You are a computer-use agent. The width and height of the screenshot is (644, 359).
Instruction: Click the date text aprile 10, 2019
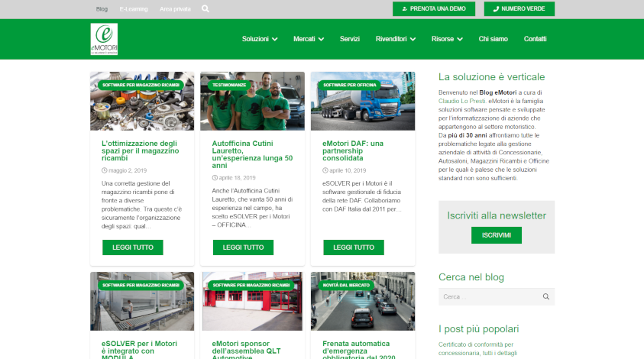[348, 170]
